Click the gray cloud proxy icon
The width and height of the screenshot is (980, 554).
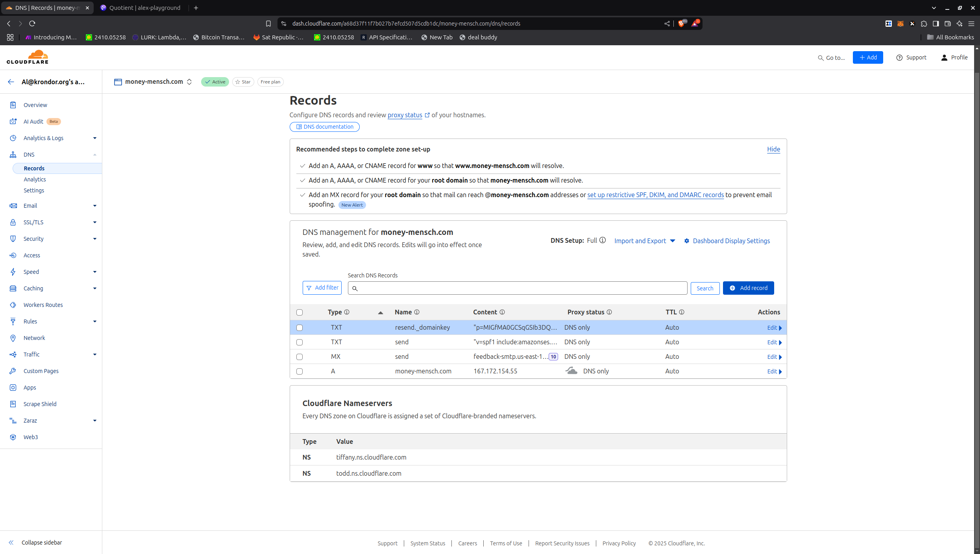(571, 371)
